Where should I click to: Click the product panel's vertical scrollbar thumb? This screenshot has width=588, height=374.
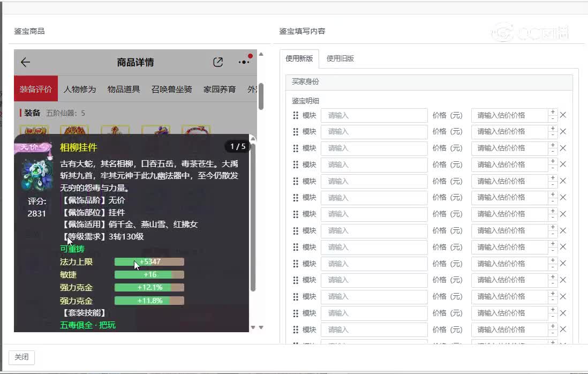(x=261, y=97)
